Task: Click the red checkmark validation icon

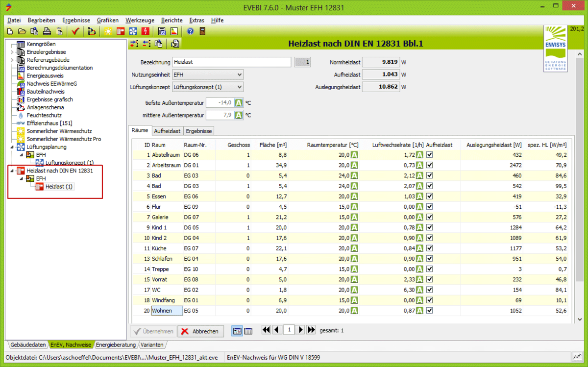Action: pos(75,31)
